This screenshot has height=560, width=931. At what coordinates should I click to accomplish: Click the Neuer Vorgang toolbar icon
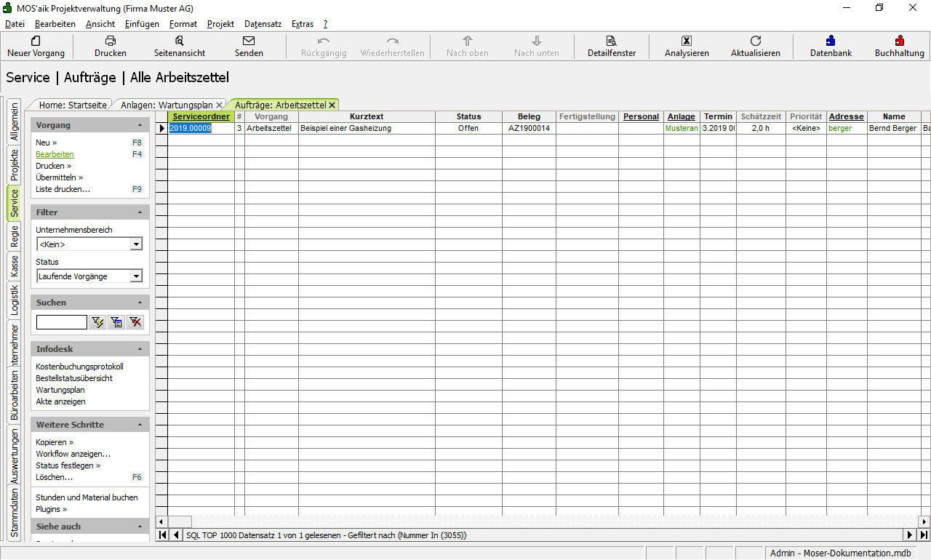(x=36, y=41)
